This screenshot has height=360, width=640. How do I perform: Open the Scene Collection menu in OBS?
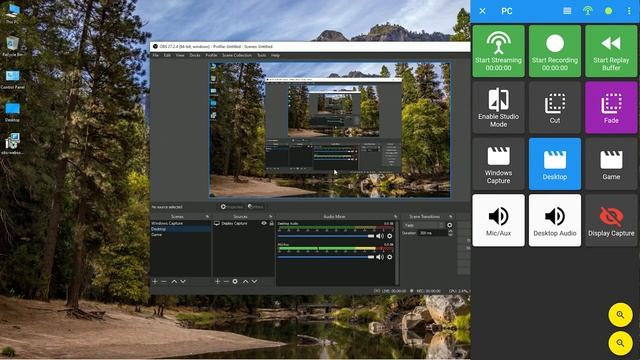pos(237,55)
